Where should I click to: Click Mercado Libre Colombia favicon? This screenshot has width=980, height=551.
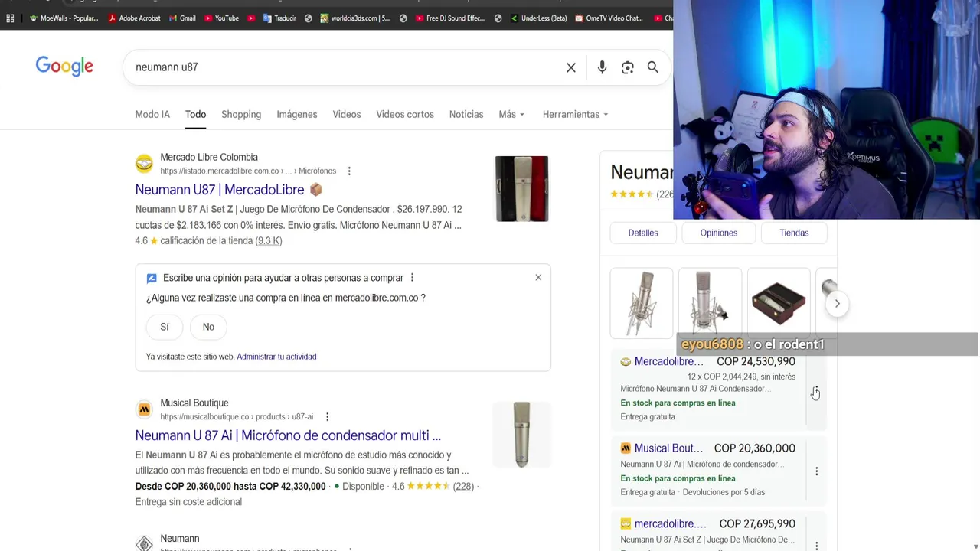(144, 163)
